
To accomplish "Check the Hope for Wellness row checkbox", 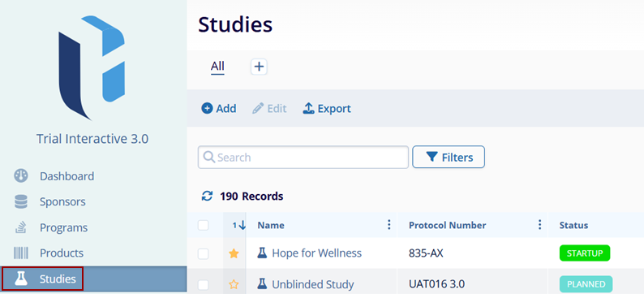I will [204, 254].
